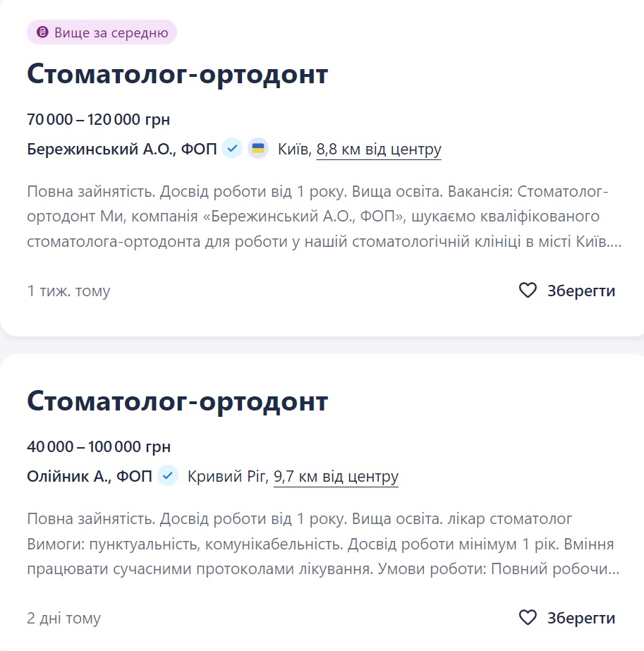Click 'Зберегти' on the Kyiv vacancy
This screenshot has width=644, height=651.
pos(581,290)
